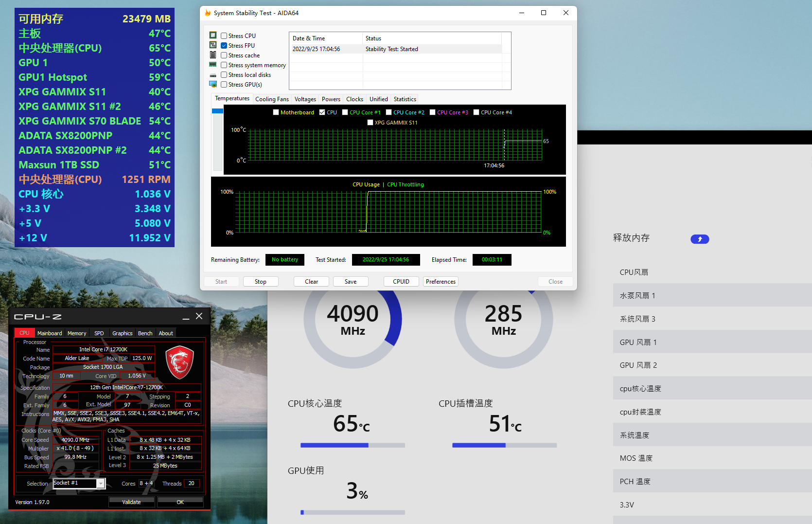Click the cache icon beside Stress cache

213,54
